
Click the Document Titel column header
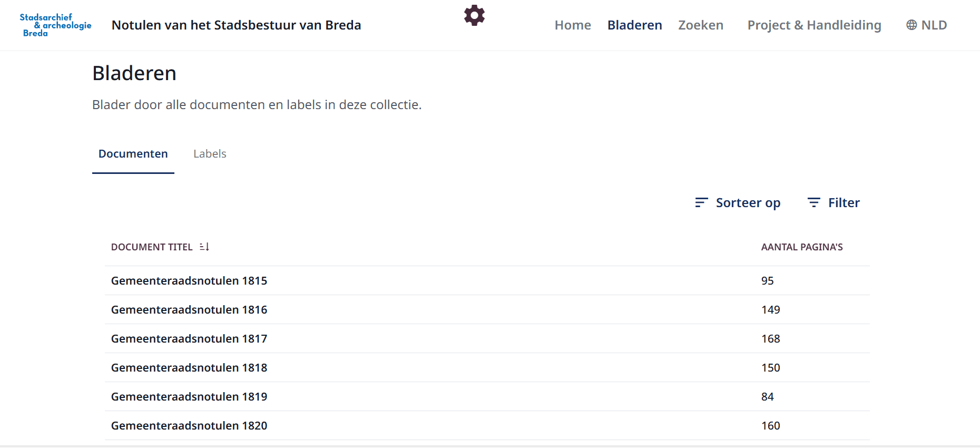coord(152,247)
